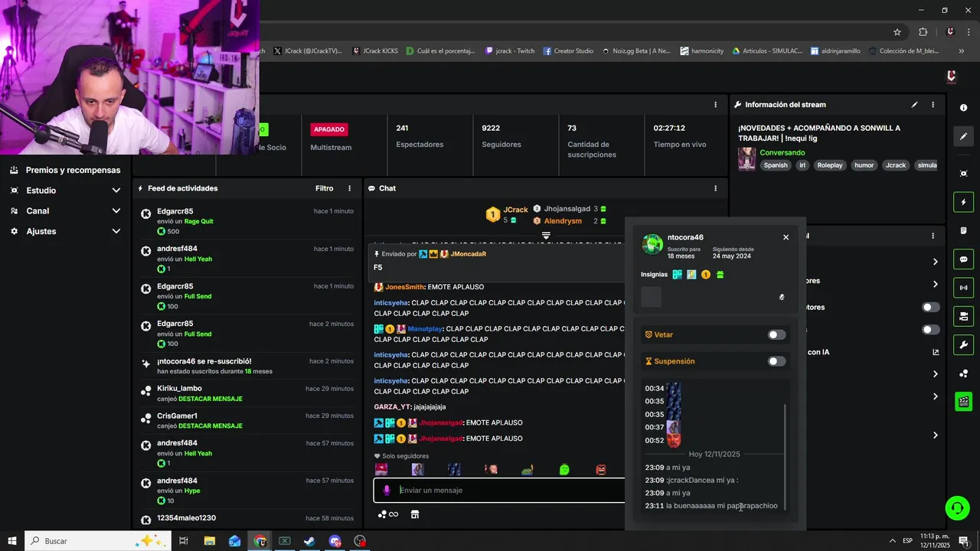The height and width of the screenshot is (551, 980).
Task: Edit note icon in ntocora46 profile card
Action: coord(782,297)
